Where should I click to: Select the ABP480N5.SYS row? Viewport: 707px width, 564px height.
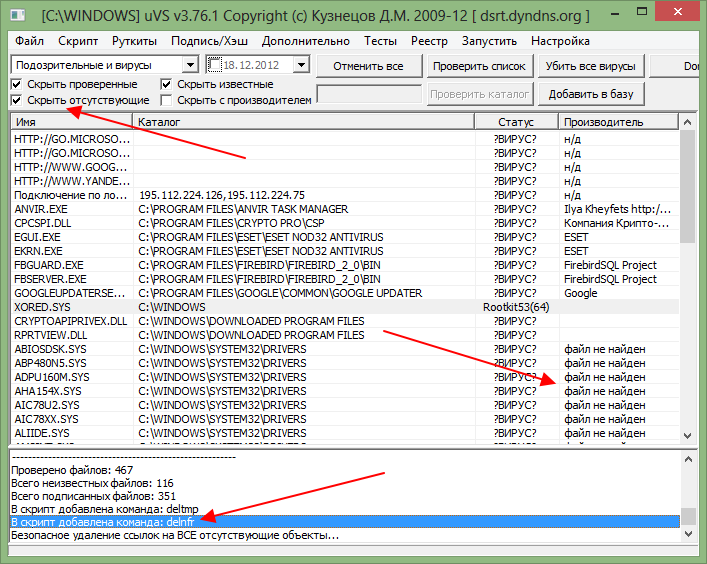pos(345,363)
